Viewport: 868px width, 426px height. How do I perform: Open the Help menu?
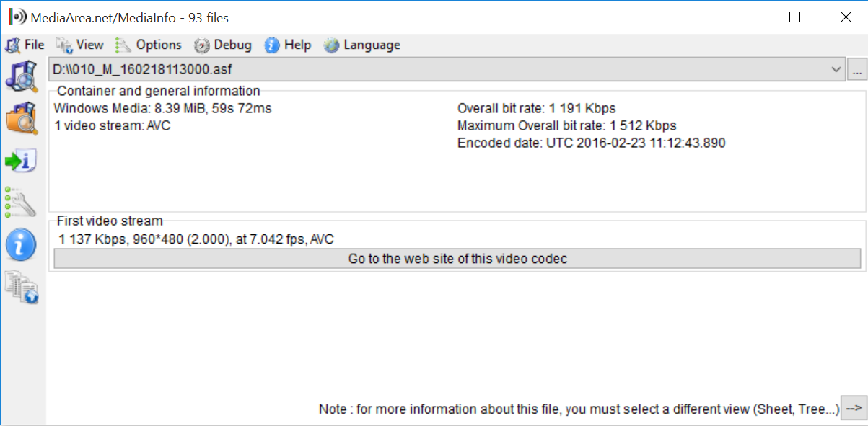[288, 45]
